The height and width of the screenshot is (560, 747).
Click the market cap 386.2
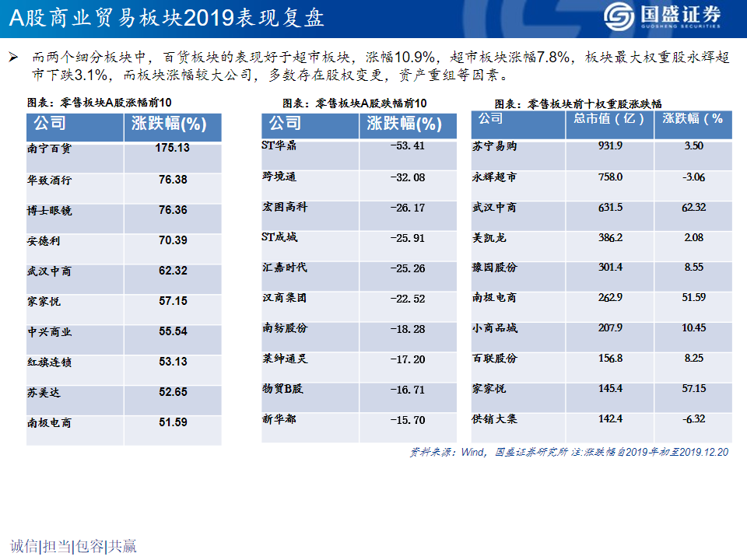tap(610, 238)
